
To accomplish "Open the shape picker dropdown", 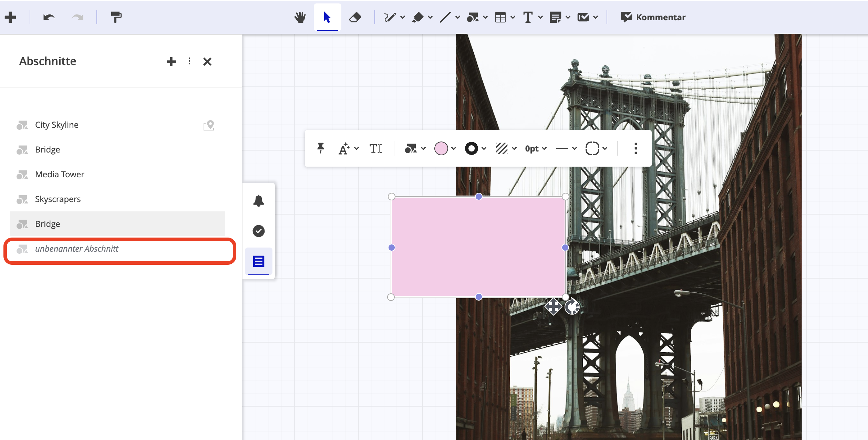I will click(412, 148).
